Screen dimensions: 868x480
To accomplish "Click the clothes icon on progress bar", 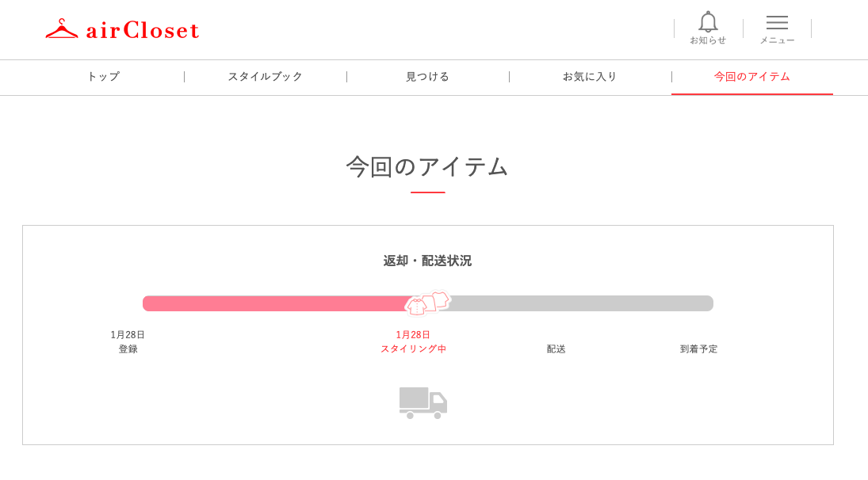I will pos(427,303).
